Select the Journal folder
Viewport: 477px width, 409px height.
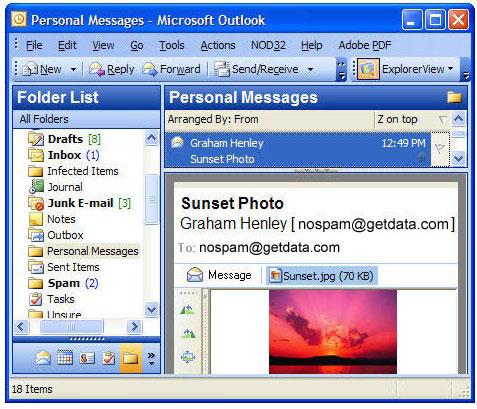click(x=65, y=187)
